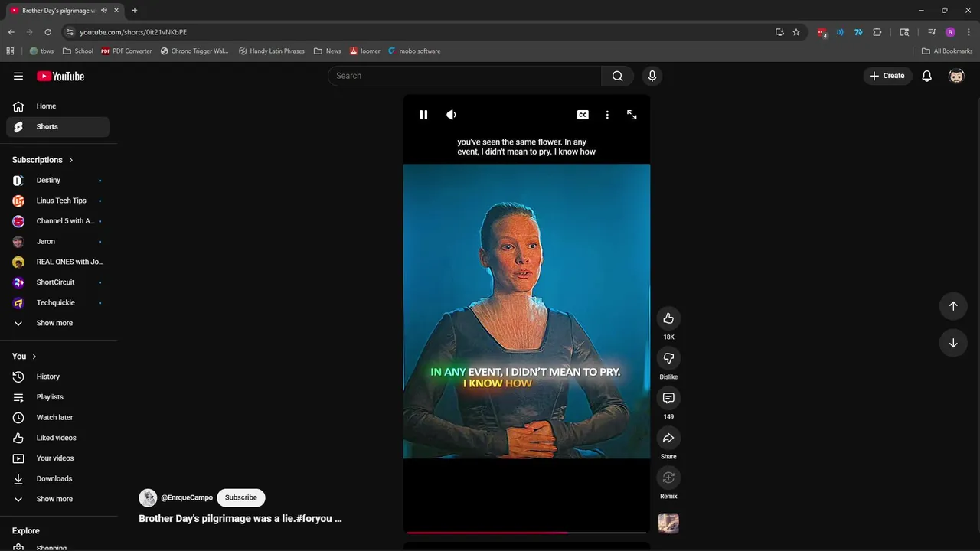Dislike this Short
This screenshot has height=551, width=980.
click(668, 358)
